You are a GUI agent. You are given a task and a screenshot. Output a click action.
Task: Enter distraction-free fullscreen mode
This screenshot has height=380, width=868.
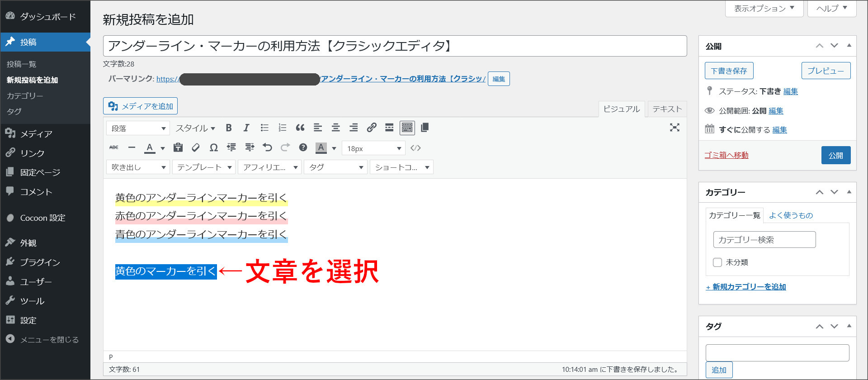click(x=675, y=128)
